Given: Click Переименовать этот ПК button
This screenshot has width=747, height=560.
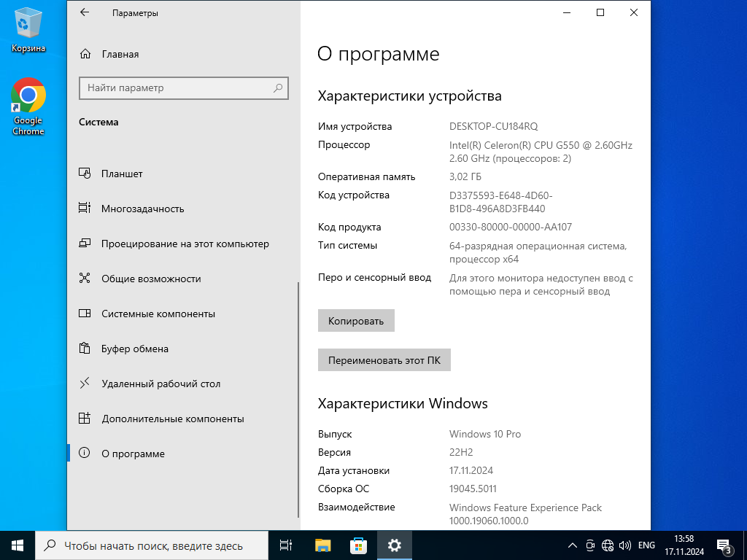Looking at the screenshot, I should tap(384, 360).
